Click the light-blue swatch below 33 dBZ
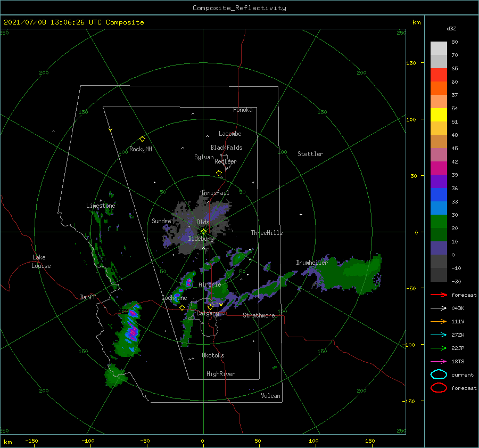 [x=439, y=208]
